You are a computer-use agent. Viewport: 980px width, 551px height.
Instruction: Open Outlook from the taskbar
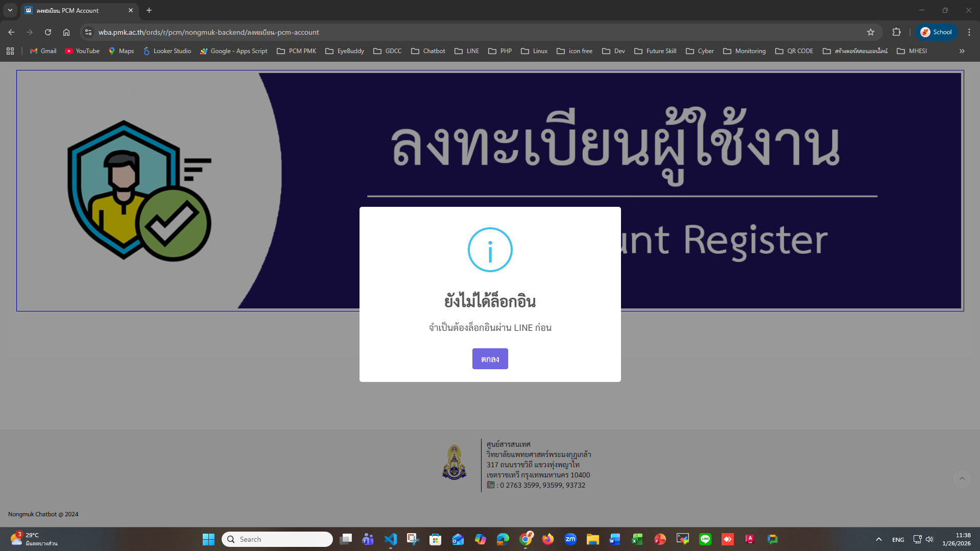(457, 539)
